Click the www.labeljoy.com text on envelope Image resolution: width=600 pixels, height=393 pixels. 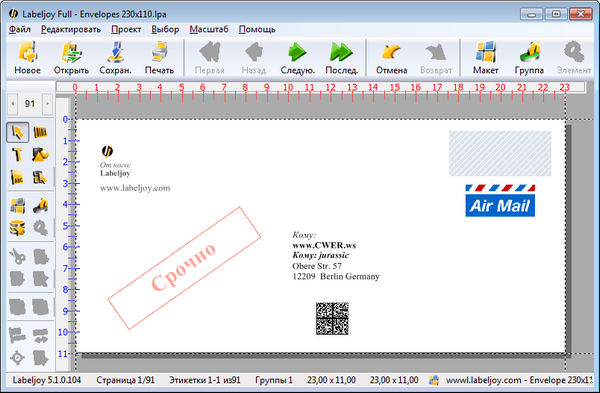(x=135, y=188)
